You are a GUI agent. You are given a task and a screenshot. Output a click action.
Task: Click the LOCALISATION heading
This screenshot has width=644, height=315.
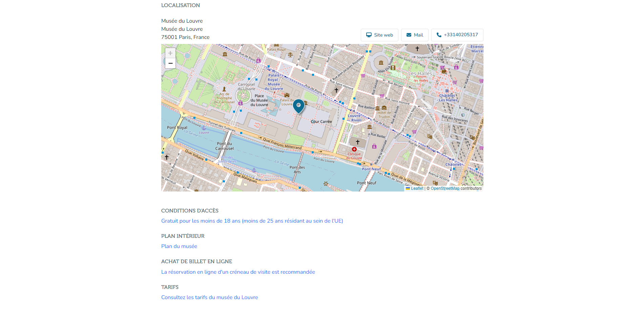(x=181, y=5)
